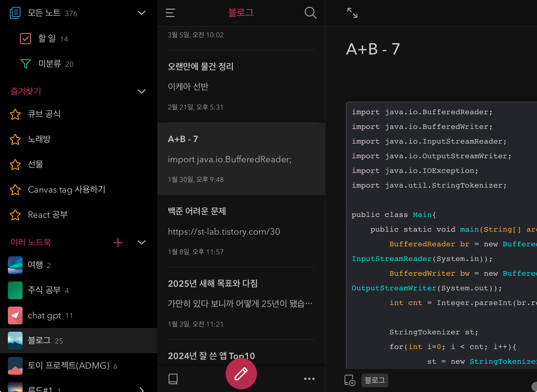Click the hamburger list menu icon
The width and height of the screenshot is (537, 392).
pos(170,13)
